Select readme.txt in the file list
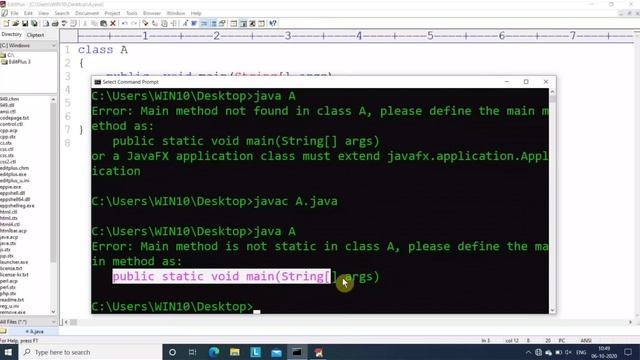This screenshot has height=360, width=640. tap(12, 300)
